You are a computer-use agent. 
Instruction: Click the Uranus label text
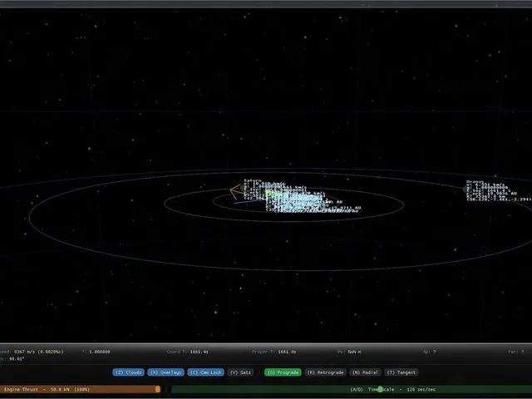tap(475, 182)
